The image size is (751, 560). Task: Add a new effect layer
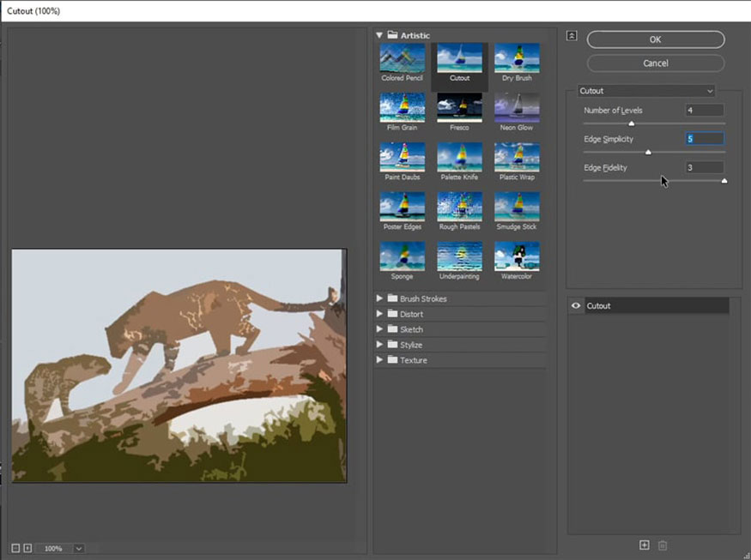click(645, 545)
